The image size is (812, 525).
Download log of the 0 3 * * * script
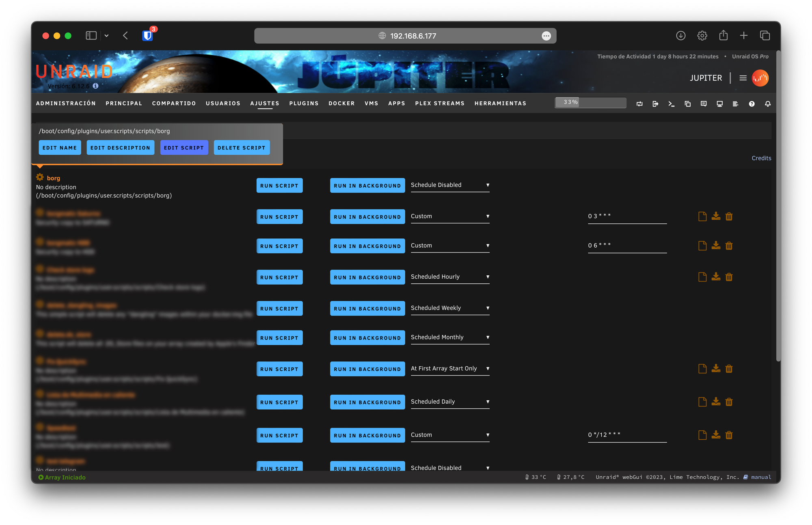(716, 216)
